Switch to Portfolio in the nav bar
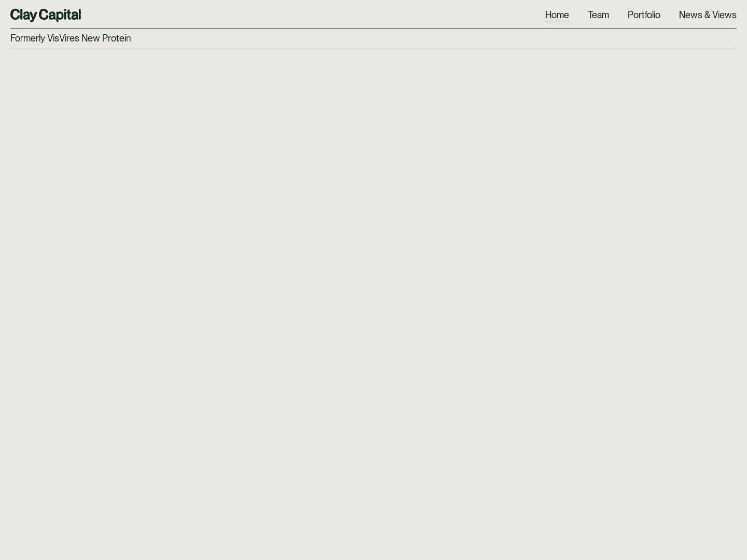 tap(644, 15)
